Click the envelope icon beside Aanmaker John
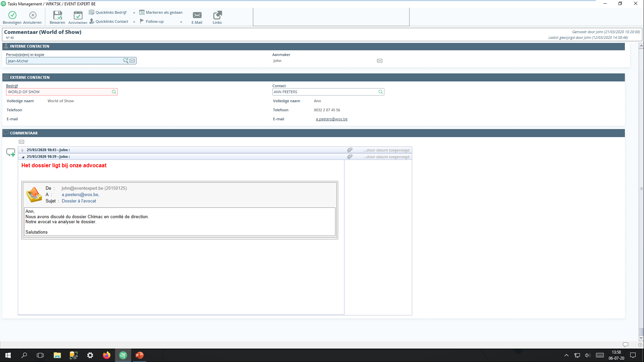 click(380, 61)
